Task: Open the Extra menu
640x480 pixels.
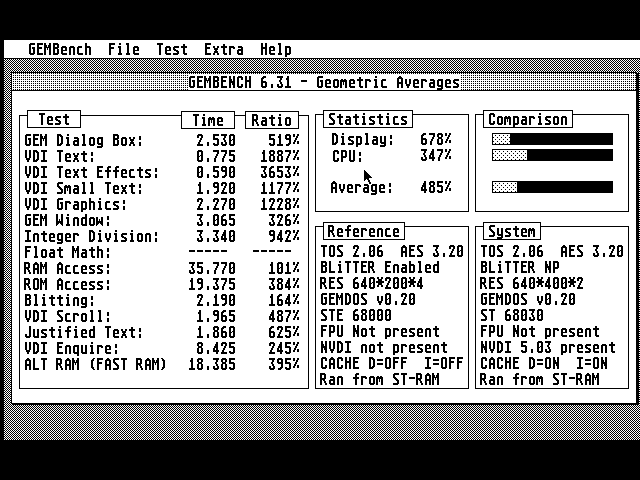Action: tap(224, 50)
